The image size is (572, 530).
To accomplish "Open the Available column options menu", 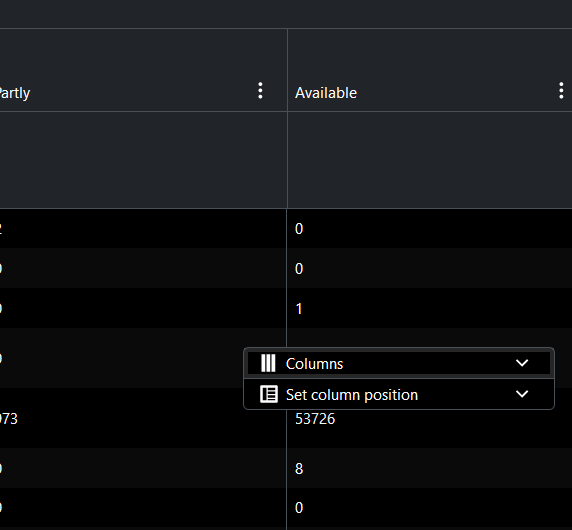I will [561, 90].
